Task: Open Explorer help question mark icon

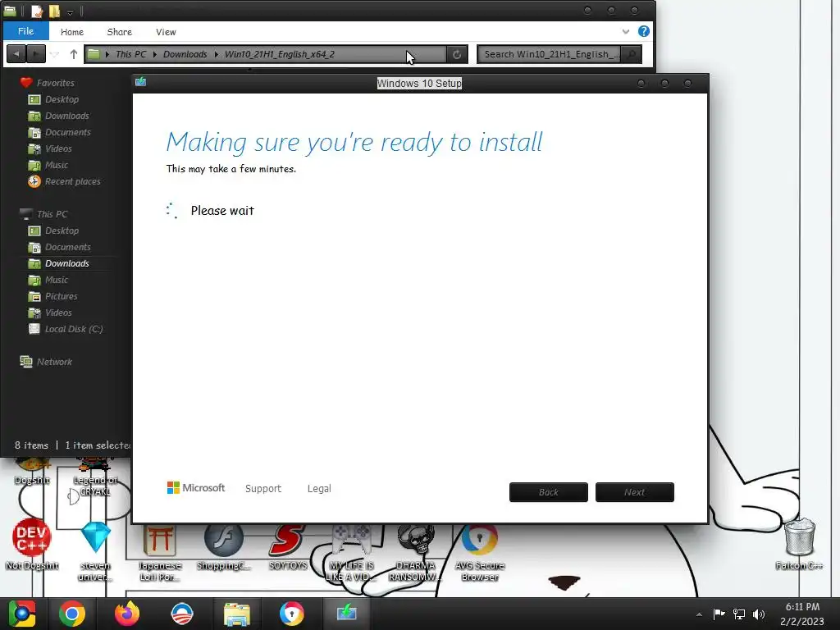Action: point(644,32)
